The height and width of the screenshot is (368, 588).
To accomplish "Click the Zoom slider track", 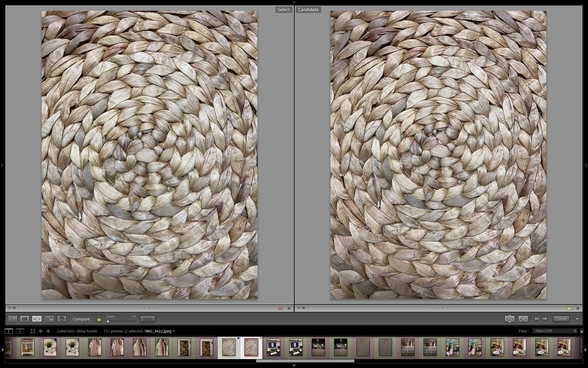I will point(121,321).
